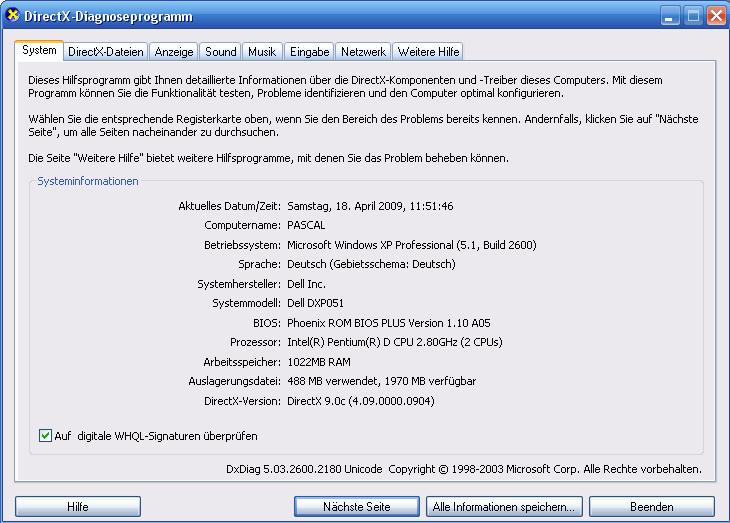Click the 'Phoenix ROM BIOS PLUS' value
The image size is (730, 523).
pos(389,323)
